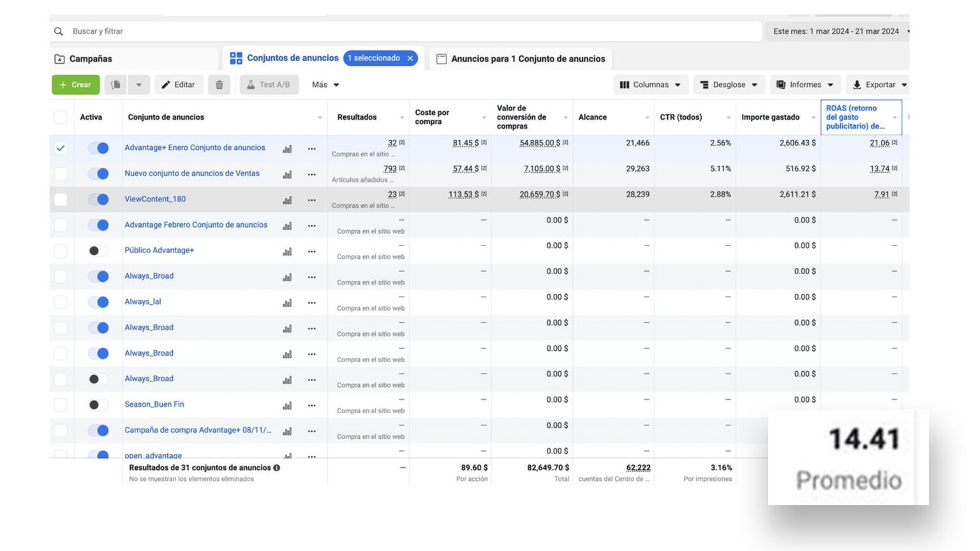
Task: Open the Columnas dropdown
Action: pos(650,84)
